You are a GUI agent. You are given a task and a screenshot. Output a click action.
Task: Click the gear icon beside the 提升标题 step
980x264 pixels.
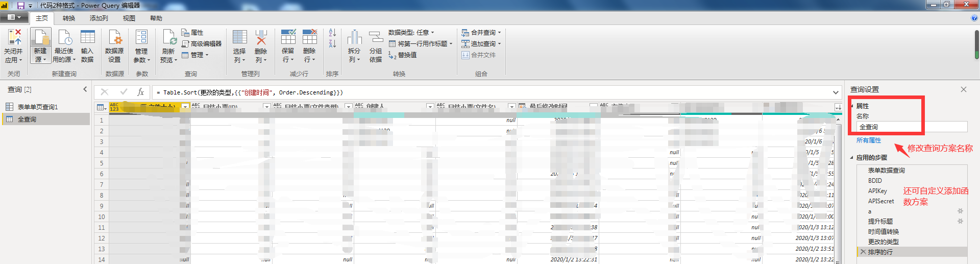pyautogui.click(x=960, y=221)
